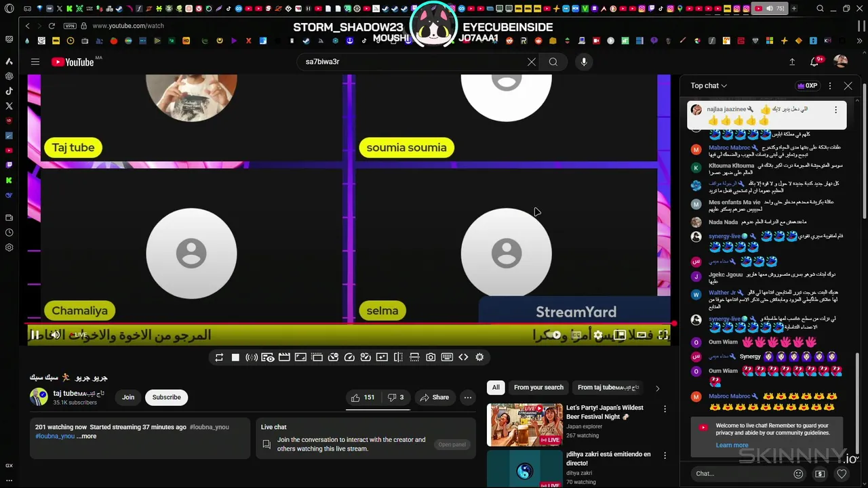This screenshot has height=488, width=868.
Task: Click the red progress bar of the stream
Action: pos(351,324)
